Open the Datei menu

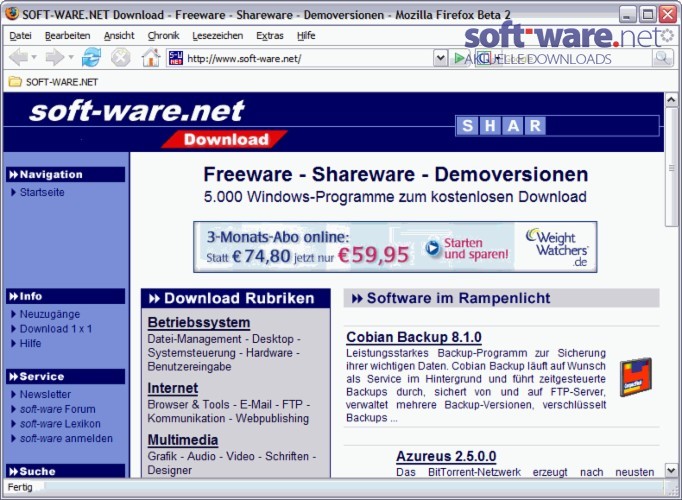(20, 36)
